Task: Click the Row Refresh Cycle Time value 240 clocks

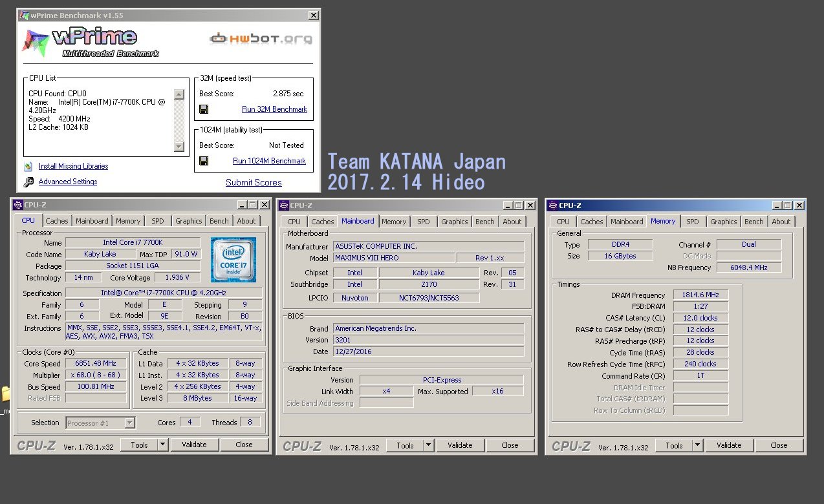Action: pos(700,364)
